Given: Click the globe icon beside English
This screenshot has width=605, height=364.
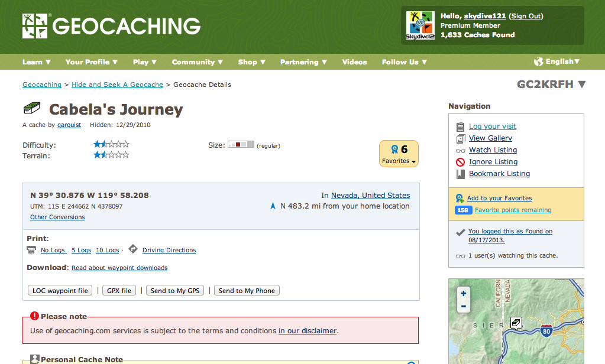Looking at the screenshot, I should (538, 61).
